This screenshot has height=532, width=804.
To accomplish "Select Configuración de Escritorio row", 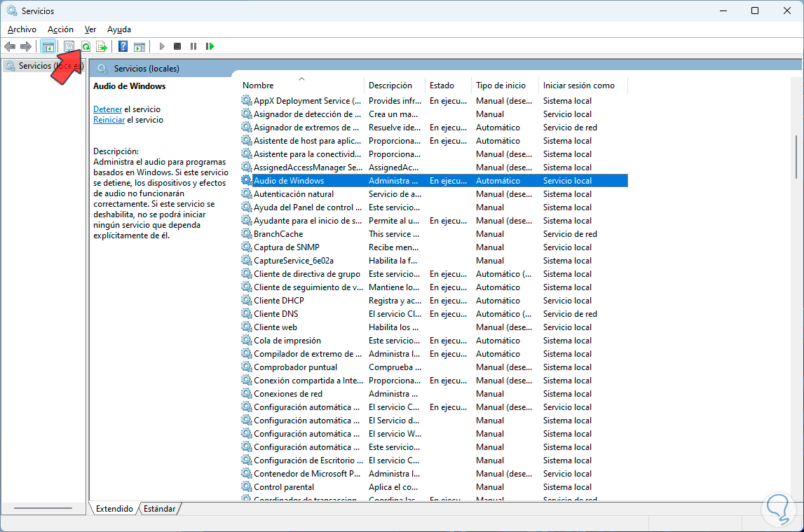I will pyautogui.click(x=434, y=461).
